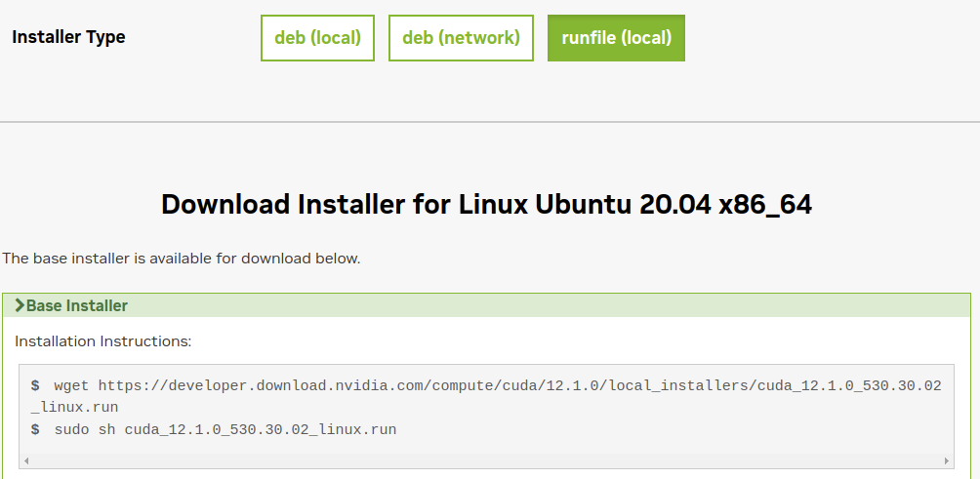Click the Base Installer chevron icon

(20, 305)
